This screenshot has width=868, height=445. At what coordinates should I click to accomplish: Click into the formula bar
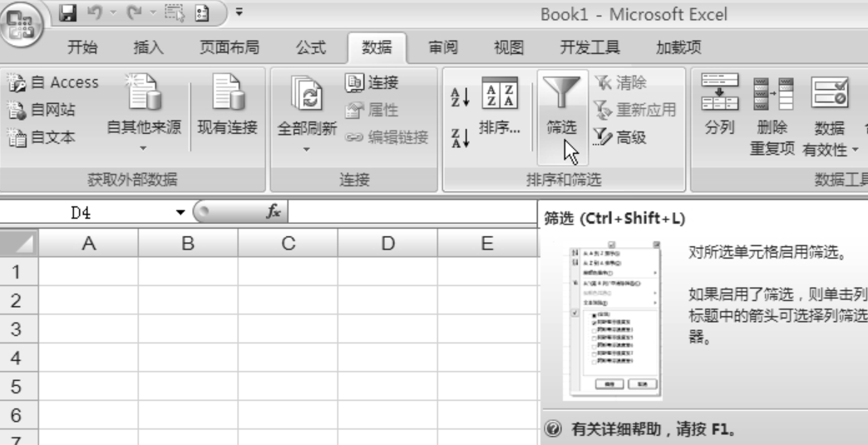pyautogui.click(x=412, y=212)
